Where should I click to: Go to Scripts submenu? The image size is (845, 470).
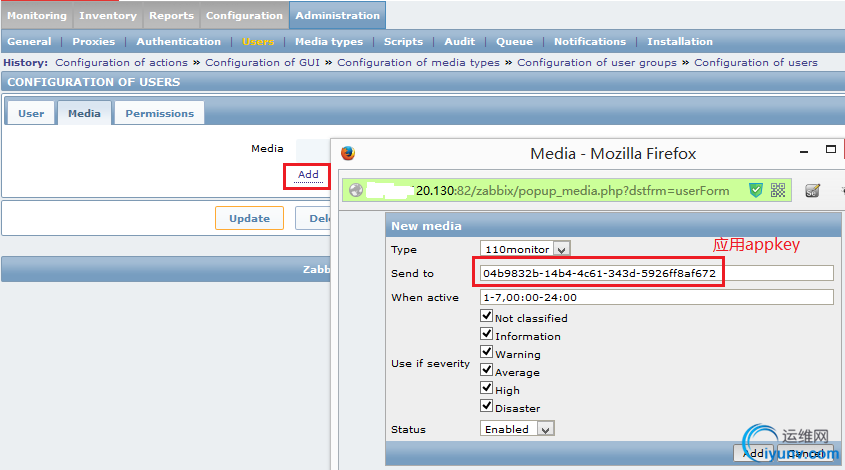tap(403, 42)
